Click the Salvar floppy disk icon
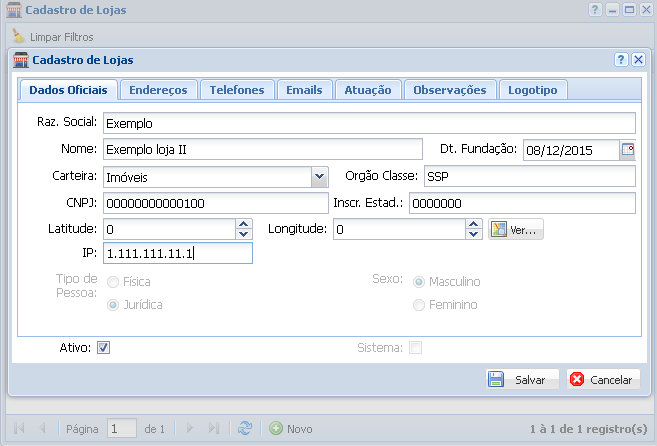The height and width of the screenshot is (446, 657). (x=496, y=380)
